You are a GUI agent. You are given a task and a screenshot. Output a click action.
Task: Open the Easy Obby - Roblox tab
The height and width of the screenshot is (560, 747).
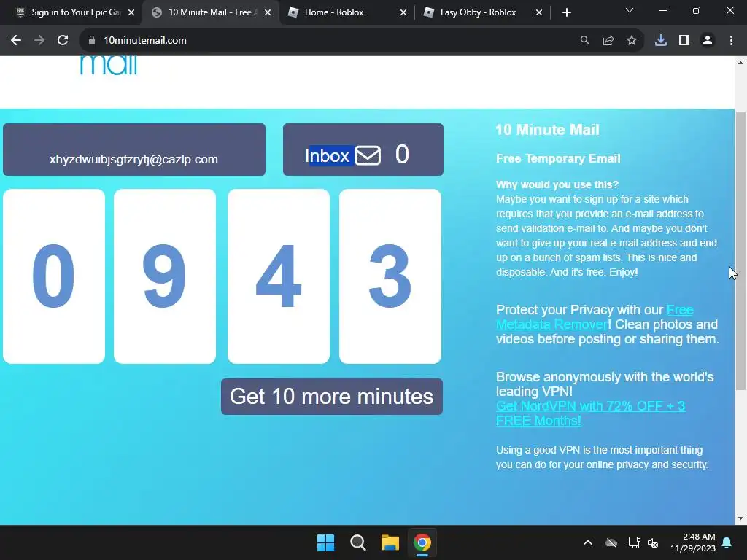point(483,12)
